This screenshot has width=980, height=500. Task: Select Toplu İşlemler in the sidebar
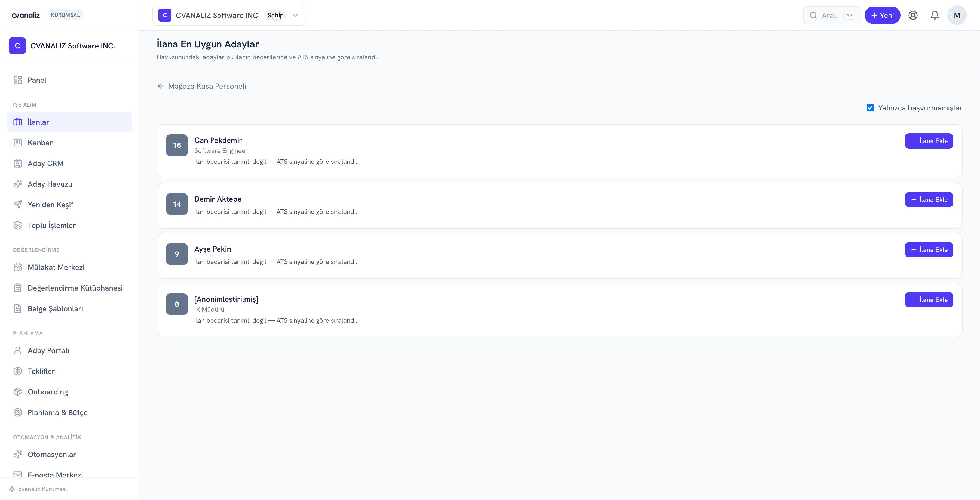pos(69,225)
